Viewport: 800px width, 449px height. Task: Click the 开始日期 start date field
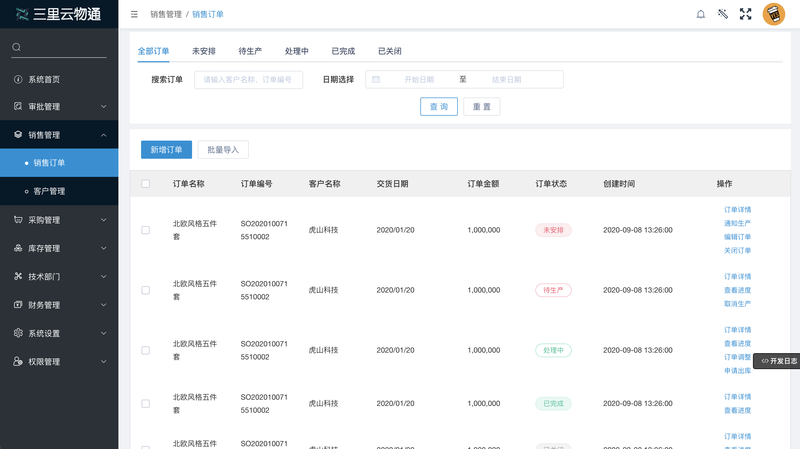click(x=419, y=80)
